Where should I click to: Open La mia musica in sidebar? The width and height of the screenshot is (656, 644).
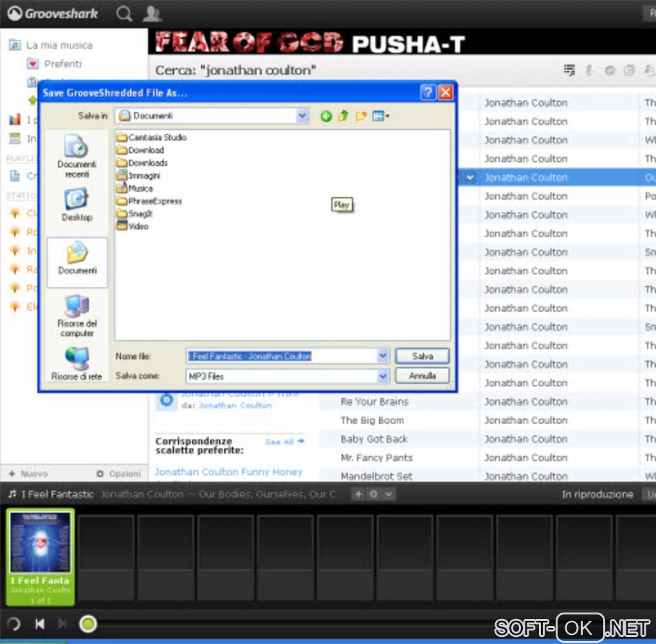tap(51, 45)
